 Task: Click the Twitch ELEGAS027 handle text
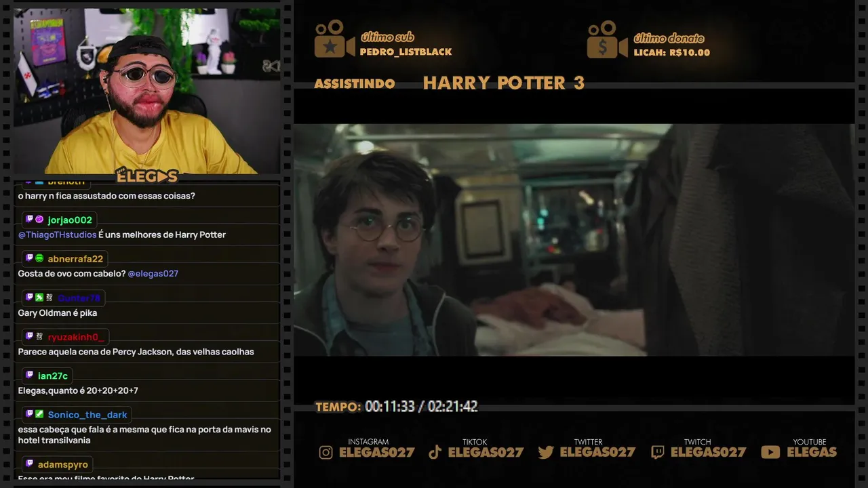(709, 453)
